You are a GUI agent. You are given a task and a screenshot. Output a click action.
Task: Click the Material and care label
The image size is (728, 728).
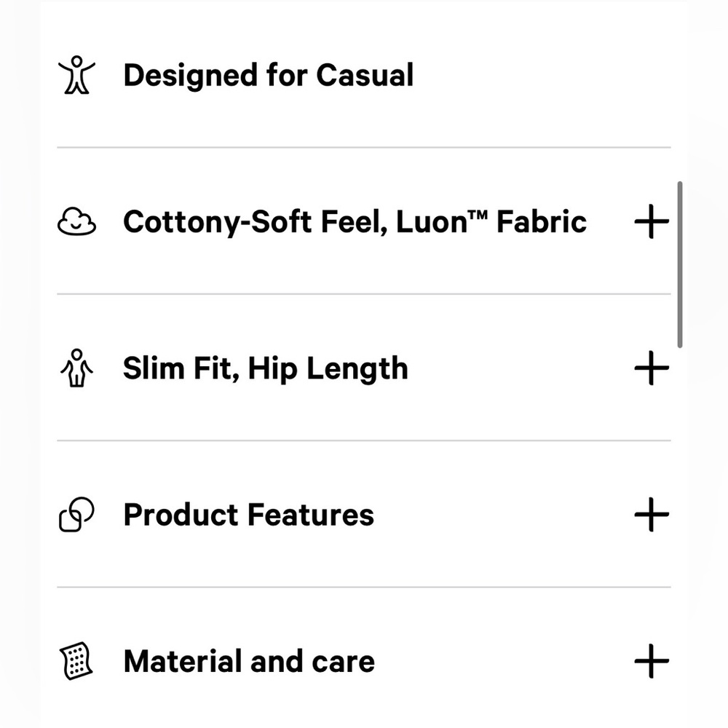[249, 661]
